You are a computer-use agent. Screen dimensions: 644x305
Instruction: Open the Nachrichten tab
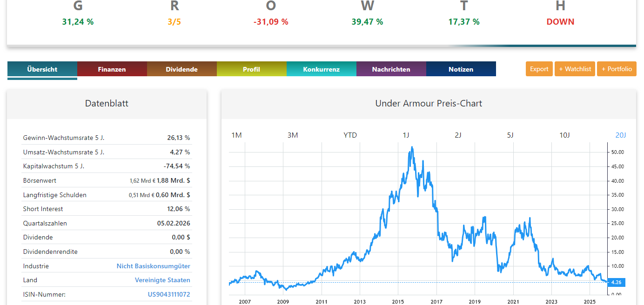[x=391, y=69]
